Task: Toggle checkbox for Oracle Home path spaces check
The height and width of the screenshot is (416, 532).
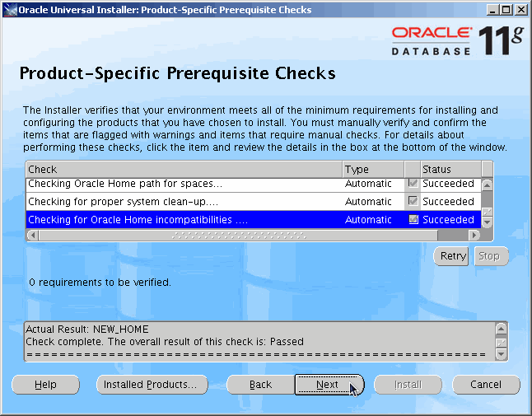Action: point(413,184)
